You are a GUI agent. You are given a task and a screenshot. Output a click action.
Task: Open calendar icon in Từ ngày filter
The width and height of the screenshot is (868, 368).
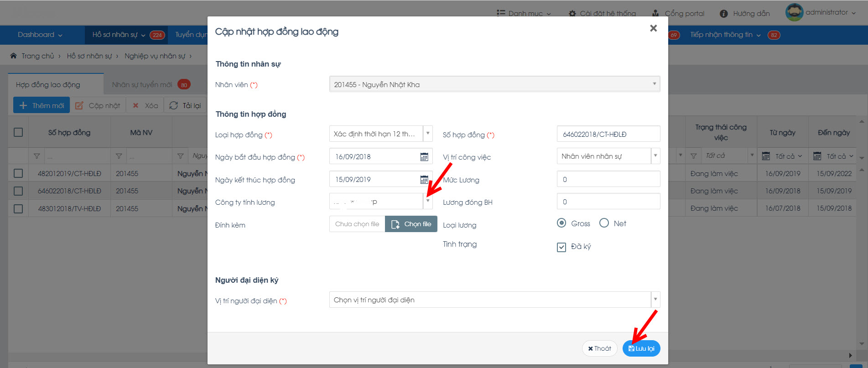pyautogui.click(x=766, y=156)
